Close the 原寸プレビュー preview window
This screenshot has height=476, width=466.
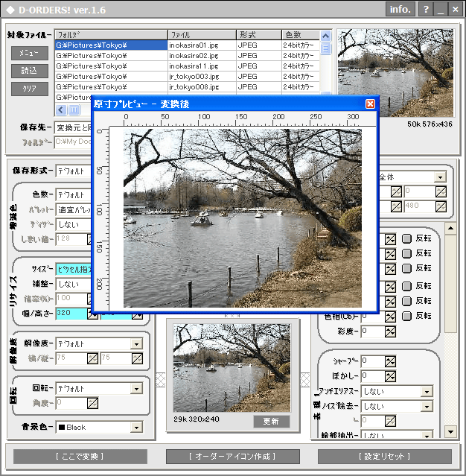370,104
